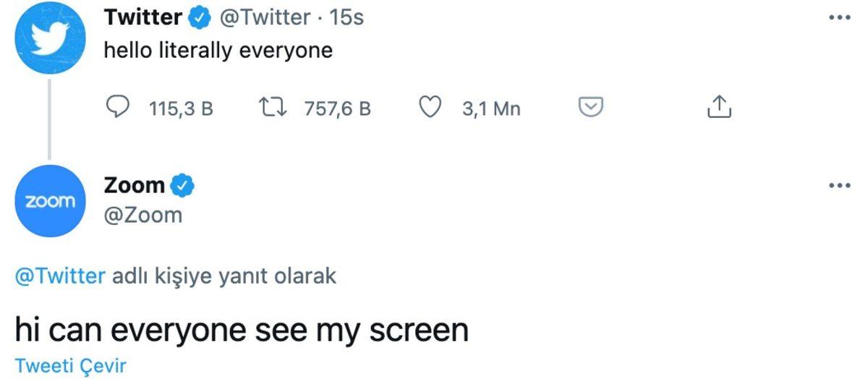Save the tweet with the Pocket icon

pos(591,108)
